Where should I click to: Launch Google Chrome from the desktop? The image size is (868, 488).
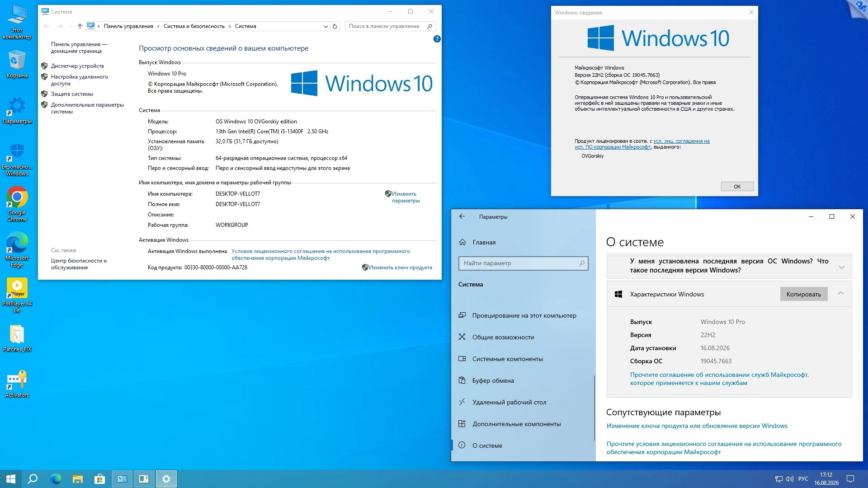point(17,204)
